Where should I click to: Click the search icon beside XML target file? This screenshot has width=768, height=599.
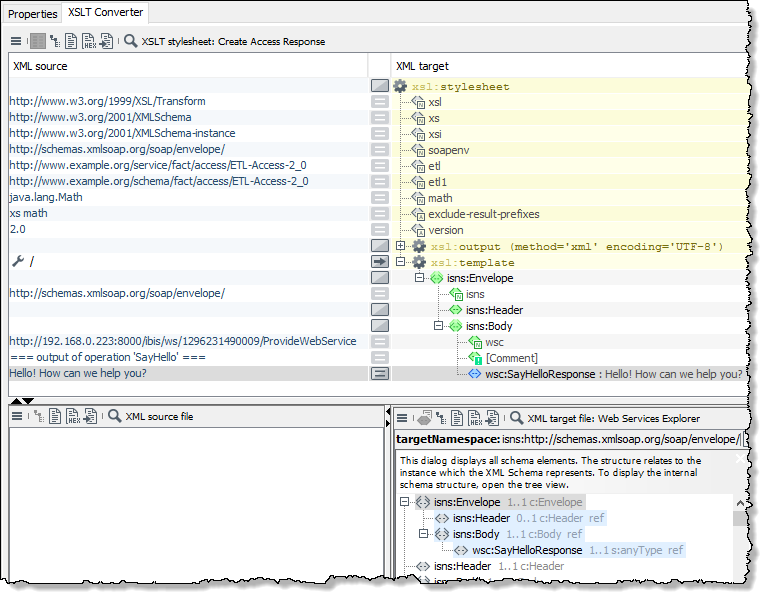point(516,418)
